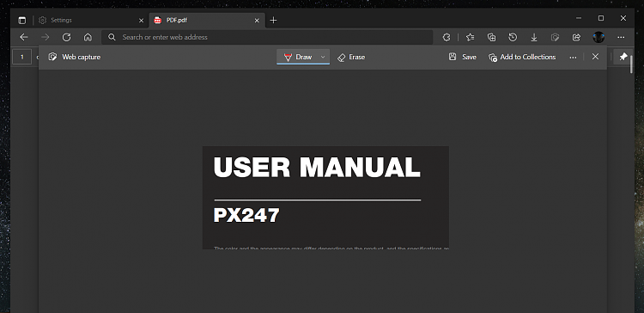This screenshot has width=644, height=313.
Task: Click the Web capture toolbar icon in browser bar
Action: pos(555,38)
